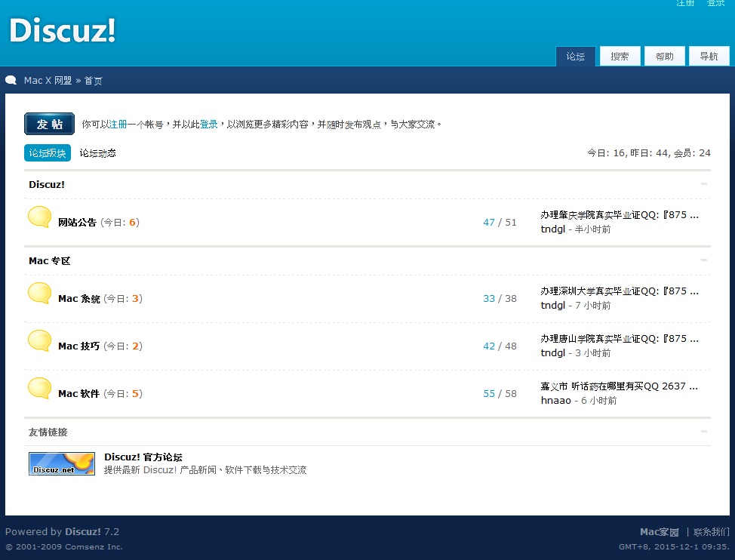Image resolution: width=735 pixels, height=560 pixels.
Task: Open the 帮助 navigation tab
Action: [665, 57]
